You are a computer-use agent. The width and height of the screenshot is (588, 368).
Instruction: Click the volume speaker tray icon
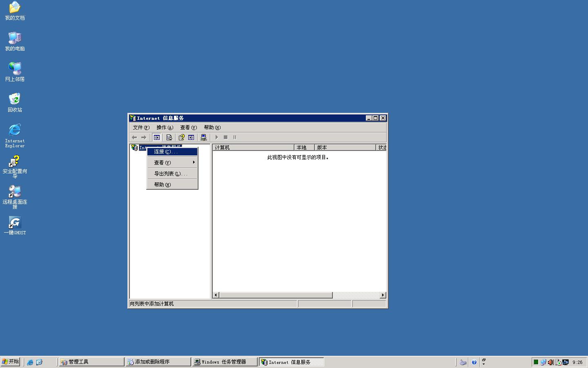click(x=550, y=362)
